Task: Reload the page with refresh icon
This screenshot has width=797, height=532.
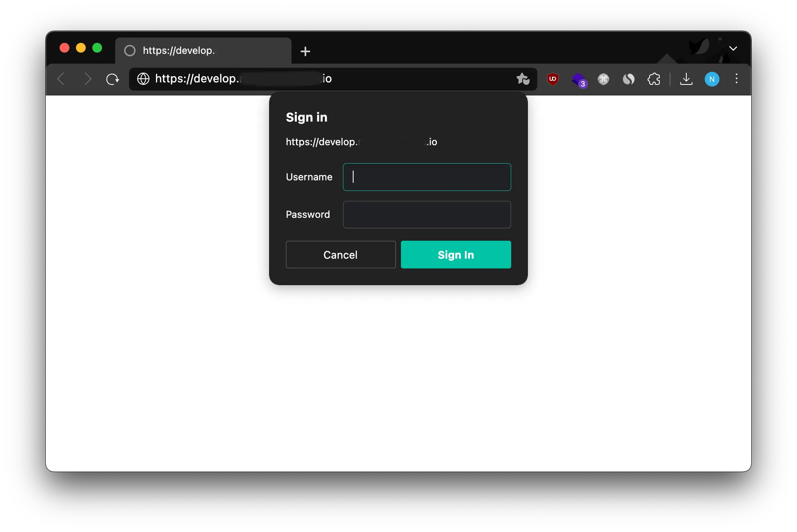Action: 112,79
